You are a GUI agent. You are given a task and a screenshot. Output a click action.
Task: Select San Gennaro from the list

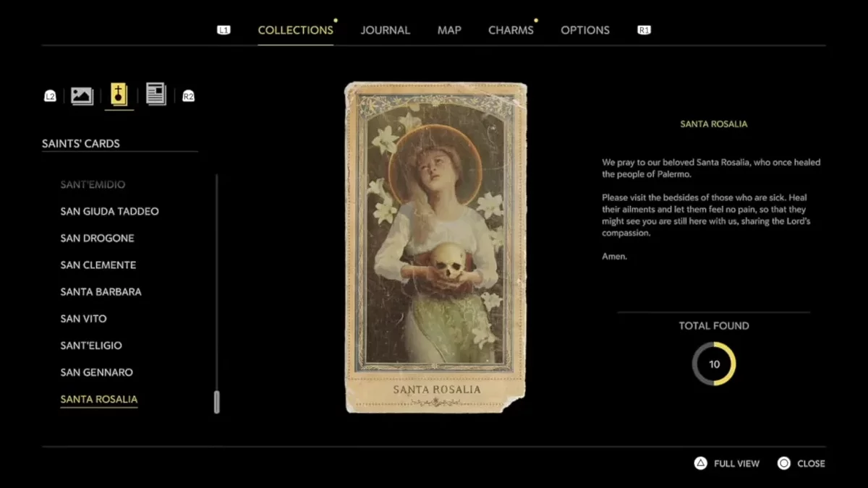coord(96,372)
